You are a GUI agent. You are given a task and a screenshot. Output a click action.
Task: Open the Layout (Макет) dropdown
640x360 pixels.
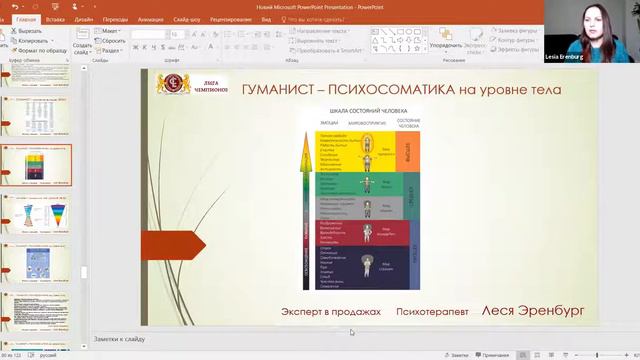click(108, 31)
